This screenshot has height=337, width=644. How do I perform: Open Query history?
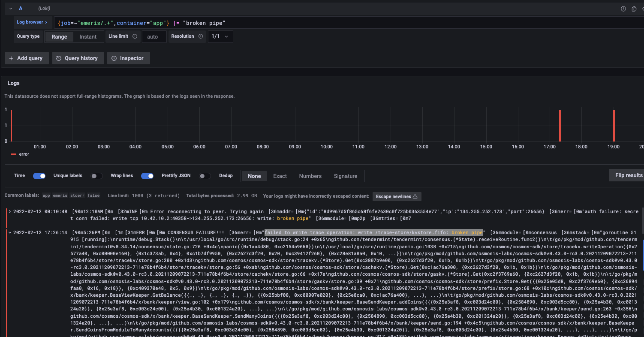[x=78, y=58]
